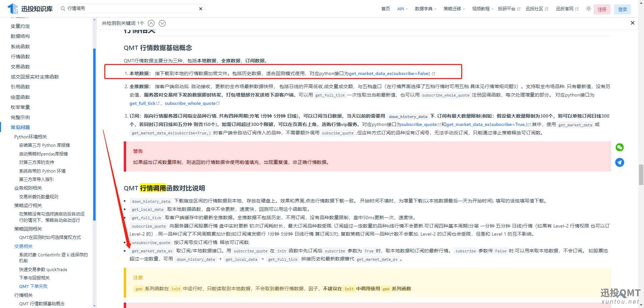
Task: Click the sidebar scrollbar up arrow
Action: (x=94, y=20)
